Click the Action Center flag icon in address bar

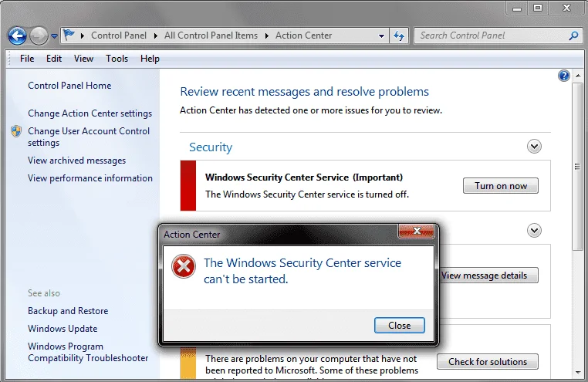point(69,35)
